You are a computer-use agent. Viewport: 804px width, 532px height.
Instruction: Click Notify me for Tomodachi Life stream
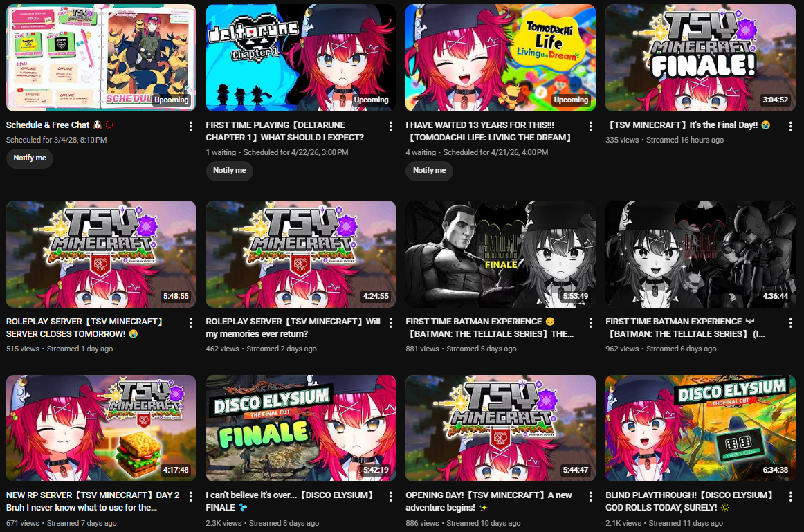pos(429,170)
